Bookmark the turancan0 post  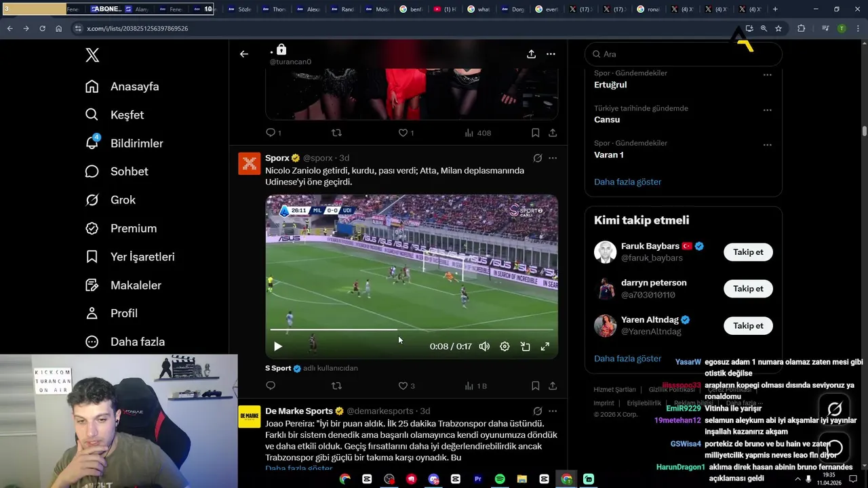[x=535, y=133]
